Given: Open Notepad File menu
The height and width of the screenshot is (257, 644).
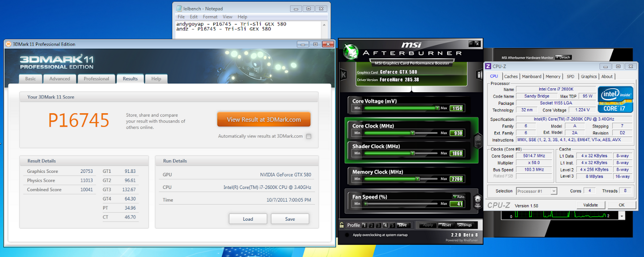Looking at the screenshot, I should [181, 17].
